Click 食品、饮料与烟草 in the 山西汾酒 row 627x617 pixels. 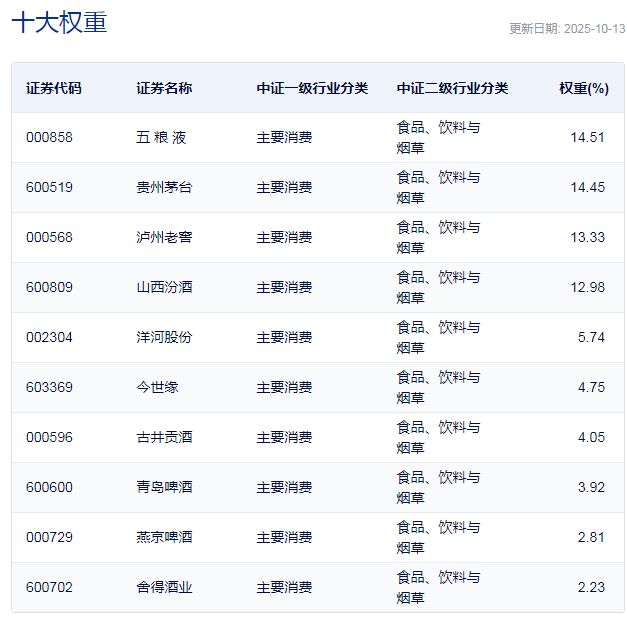coord(438,288)
